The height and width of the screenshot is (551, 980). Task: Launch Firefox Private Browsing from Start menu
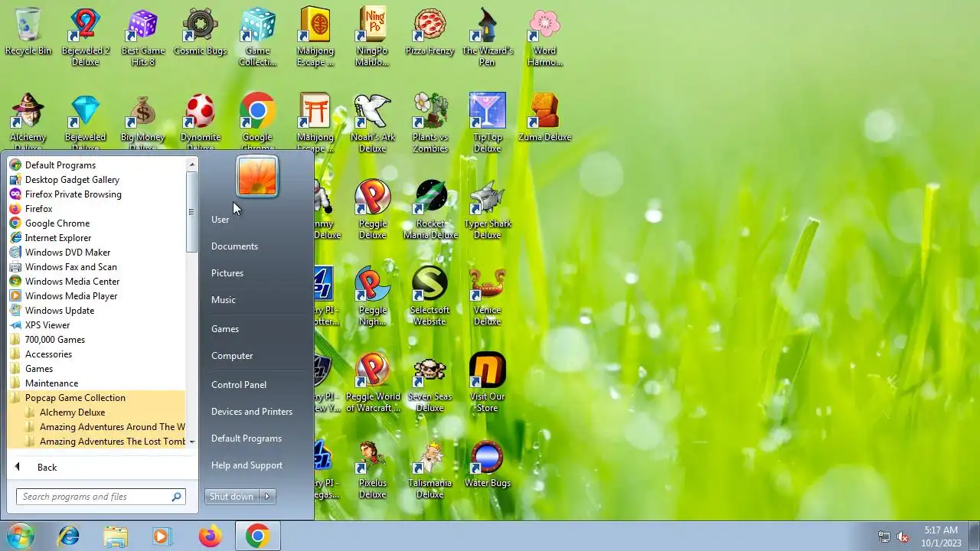(x=96, y=194)
